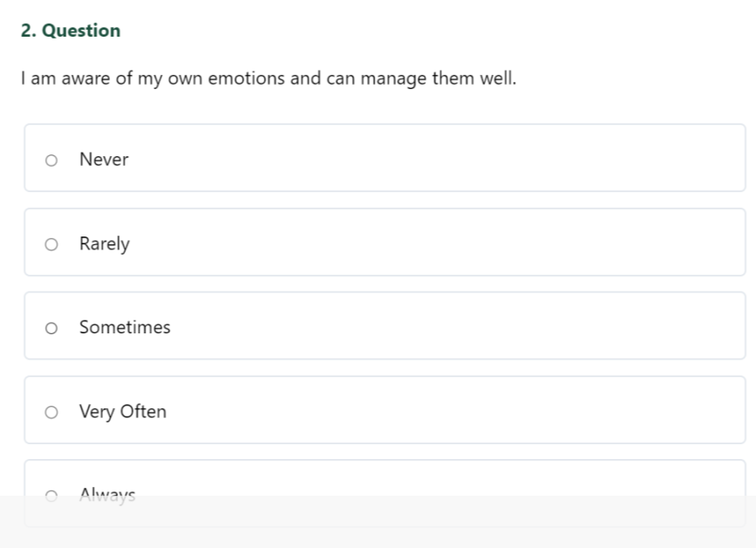Click the emotions awareness question statement

(x=269, y=79)
